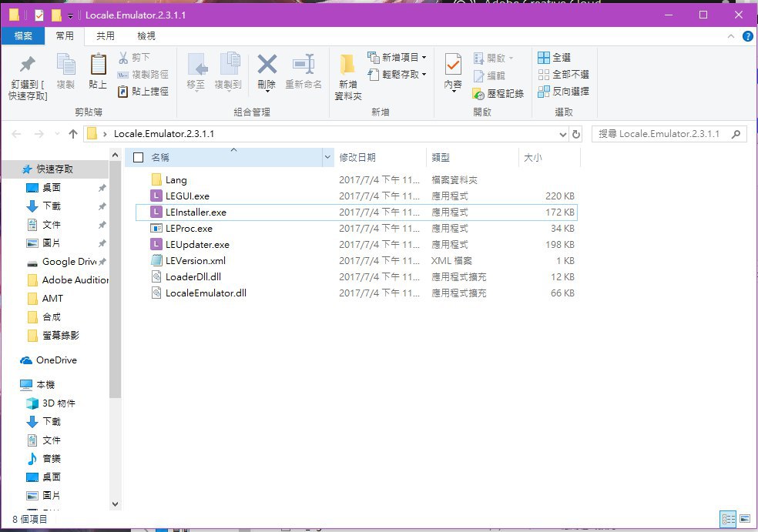758x532 pixels.
Task: Select the LEGUI.exe file icon
Action: 156,196
